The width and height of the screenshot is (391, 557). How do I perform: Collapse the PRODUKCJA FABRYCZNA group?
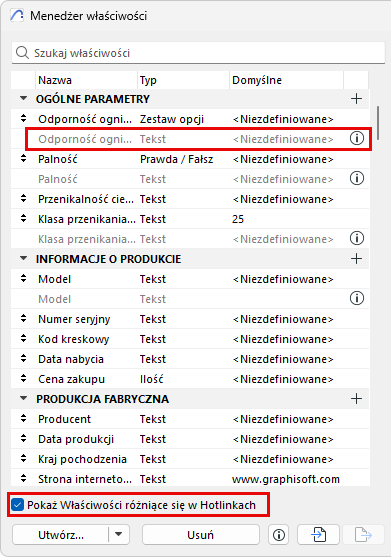tap(23, 399)
